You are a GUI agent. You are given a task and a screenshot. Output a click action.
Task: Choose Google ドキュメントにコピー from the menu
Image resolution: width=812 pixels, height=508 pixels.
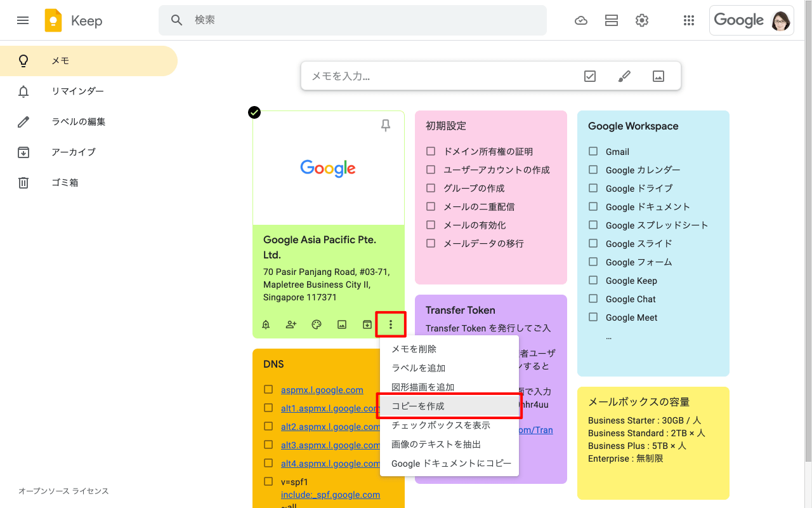tap(449, 464)
